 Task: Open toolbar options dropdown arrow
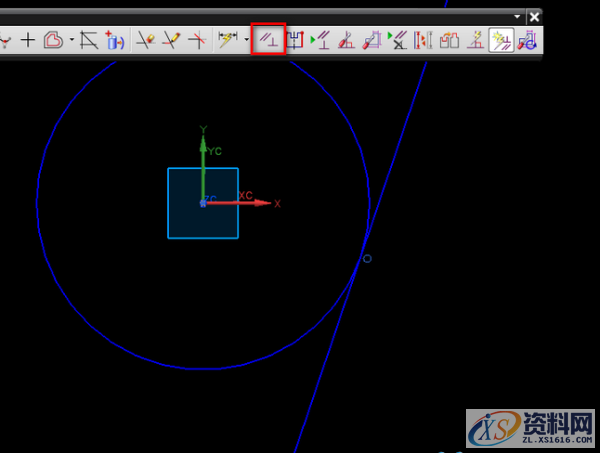click(x=517, y=17)
